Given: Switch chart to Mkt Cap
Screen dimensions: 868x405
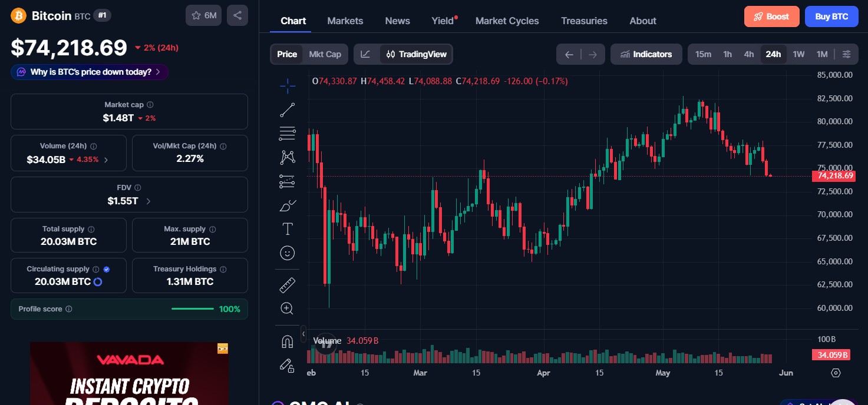Looking at the screenshot, I should (x=325, y=54).
